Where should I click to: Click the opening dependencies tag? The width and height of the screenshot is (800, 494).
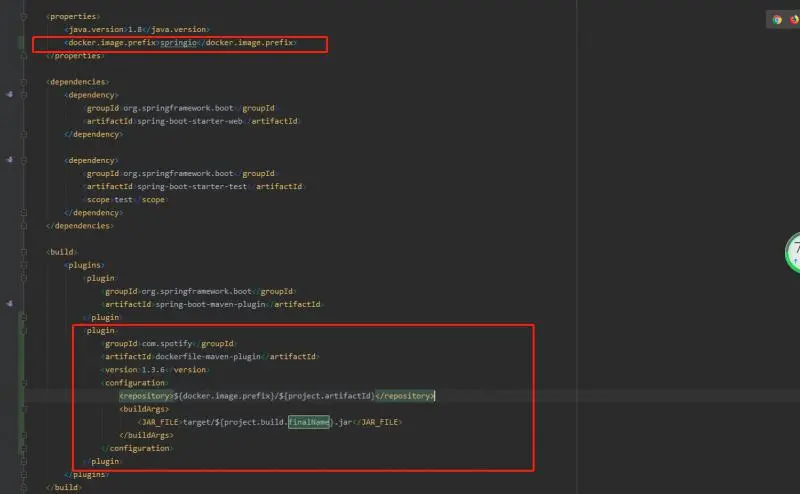point(78,82)
